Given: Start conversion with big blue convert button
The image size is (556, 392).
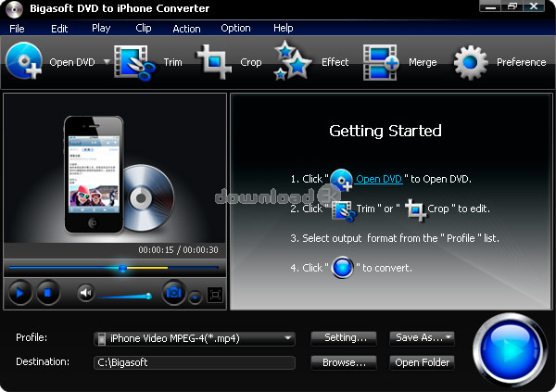Looking at the screenshot, I should coord(510,349).
